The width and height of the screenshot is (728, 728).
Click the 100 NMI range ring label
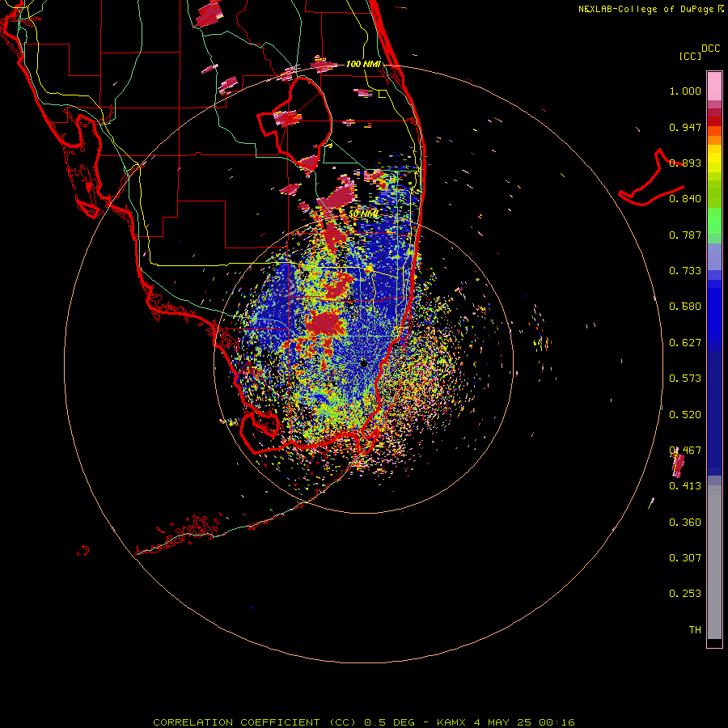point(363,64)
